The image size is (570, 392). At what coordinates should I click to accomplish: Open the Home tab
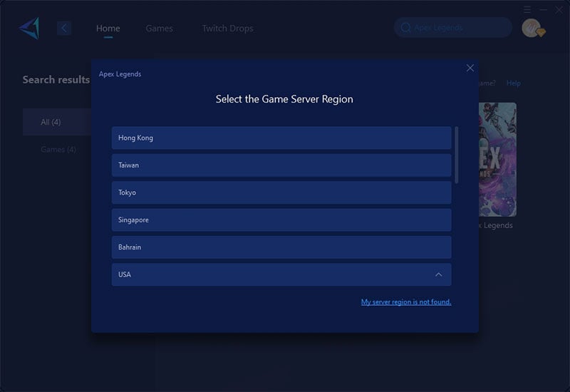click(108, 29)
